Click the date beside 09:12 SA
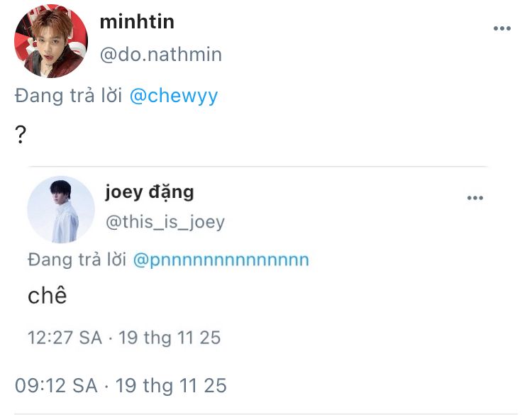This screenshot has height=415, width=532. tap(172, 385)
